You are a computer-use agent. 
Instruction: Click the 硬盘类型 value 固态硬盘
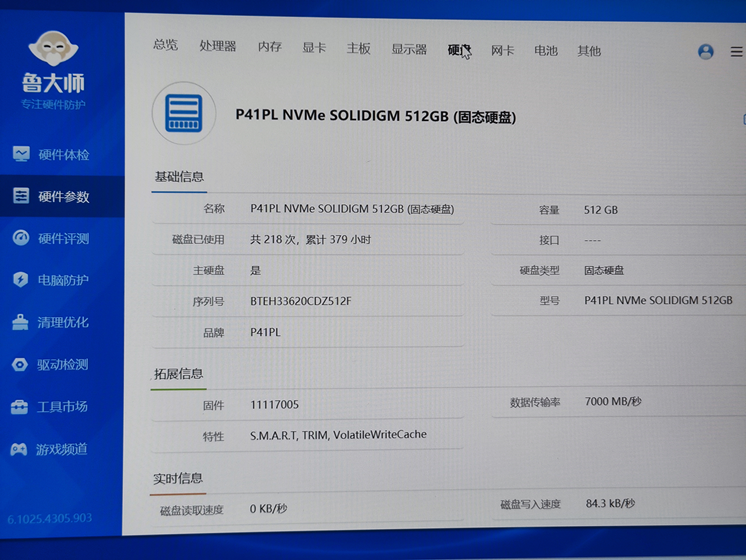click(x=604, y=270)
